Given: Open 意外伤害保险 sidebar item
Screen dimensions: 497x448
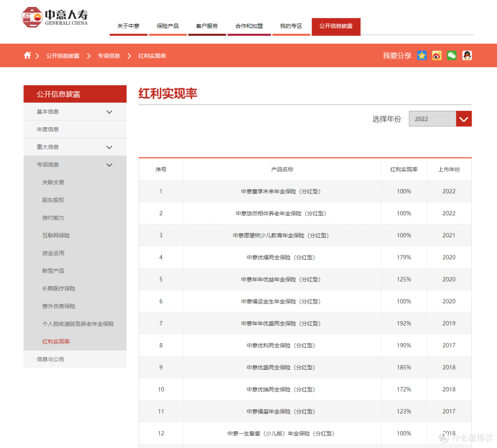Looking at the screenshot, I should [58, 306].
